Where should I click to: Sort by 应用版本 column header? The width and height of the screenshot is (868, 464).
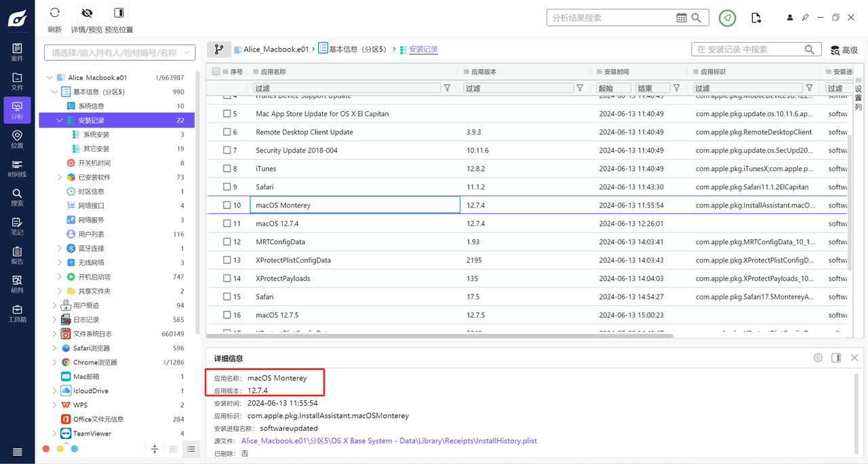(x=484, y=71)
